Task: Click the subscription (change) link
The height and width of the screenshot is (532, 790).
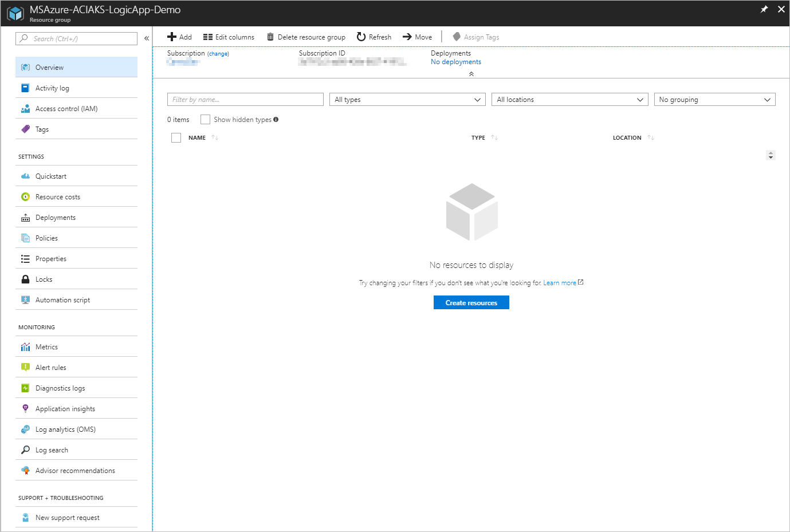Action: [218, 54]
